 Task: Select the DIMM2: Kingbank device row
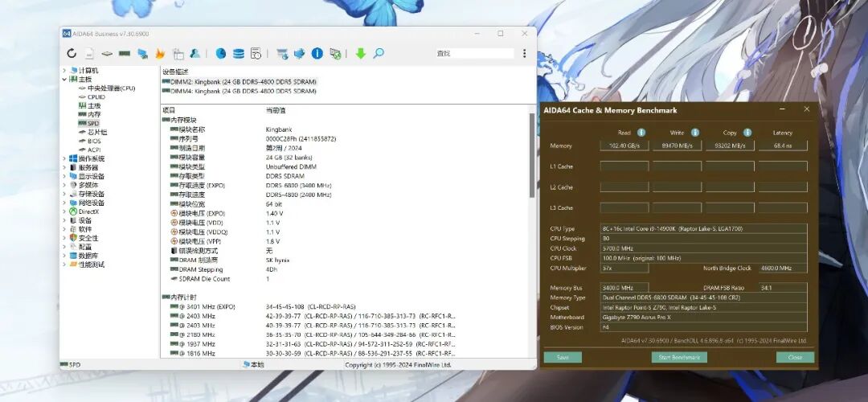click(240, 82)
